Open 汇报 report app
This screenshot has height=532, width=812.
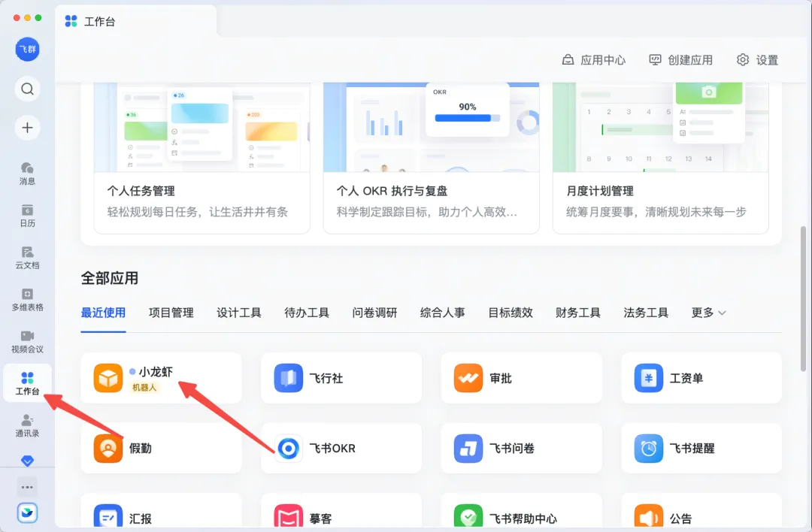161,511
